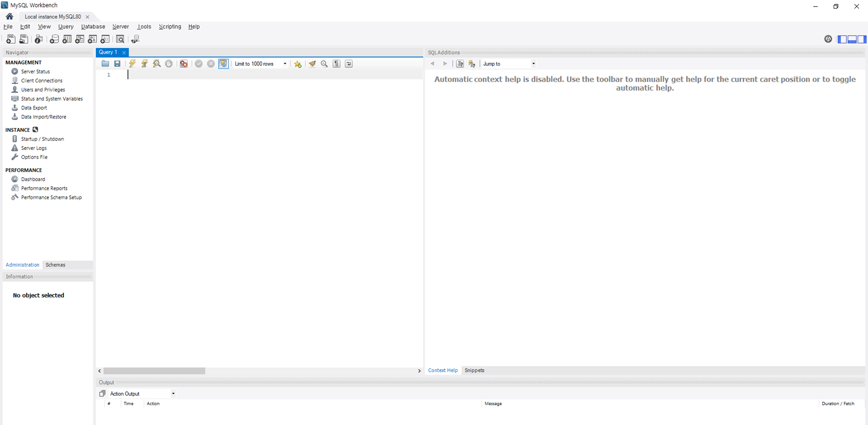Screen dimensions: 868x425
Task: Open Server Status in Management
Action: point(36,72)
